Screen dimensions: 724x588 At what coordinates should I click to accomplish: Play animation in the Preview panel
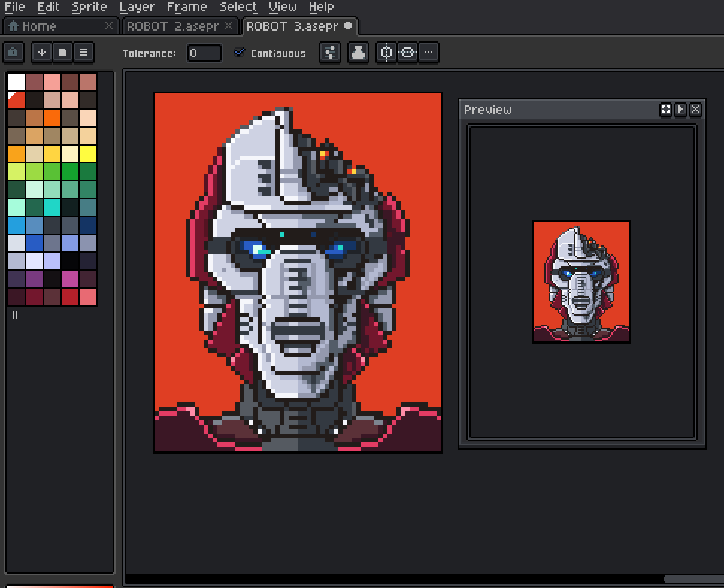(x=680, y=110)
